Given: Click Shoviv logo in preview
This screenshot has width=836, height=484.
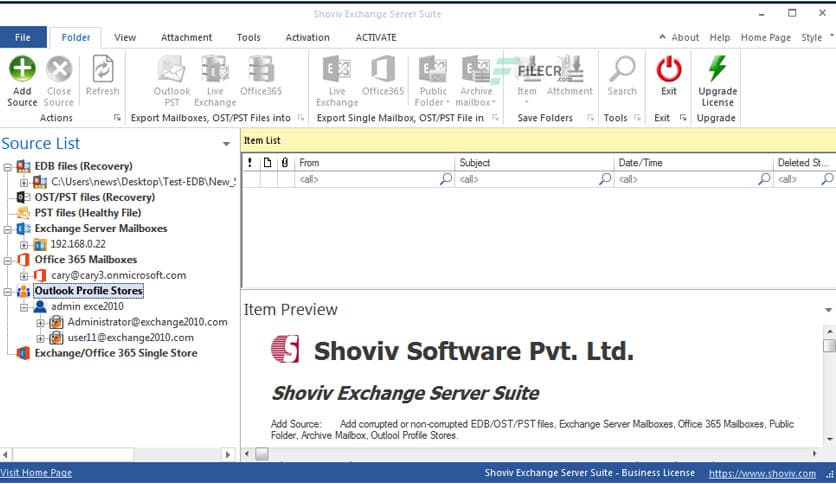Looking at the screenshot, I should 285,349.
